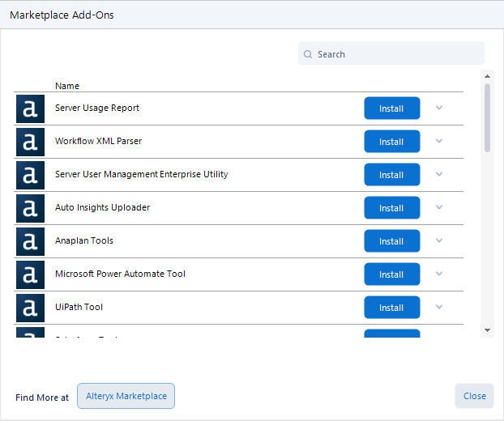This screenshot has height=421, width=504.
Task: Click the Auto Insights Uploader icon
Action: [30, 209]
